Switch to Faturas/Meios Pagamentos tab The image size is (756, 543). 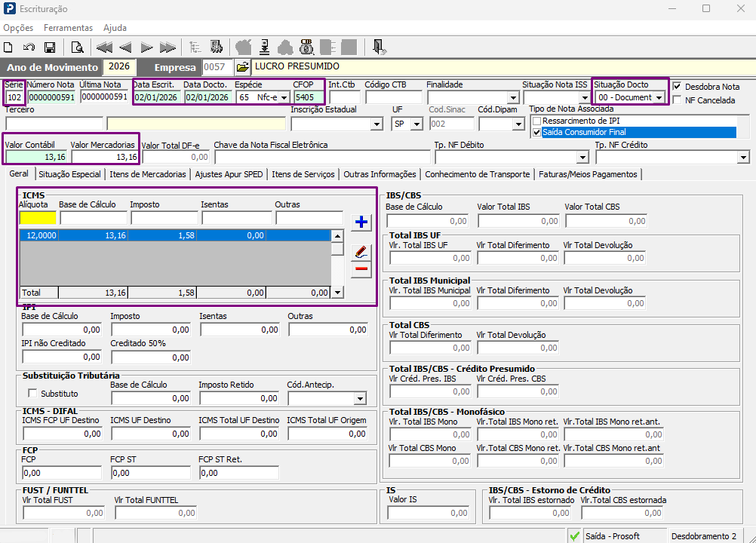589,174
